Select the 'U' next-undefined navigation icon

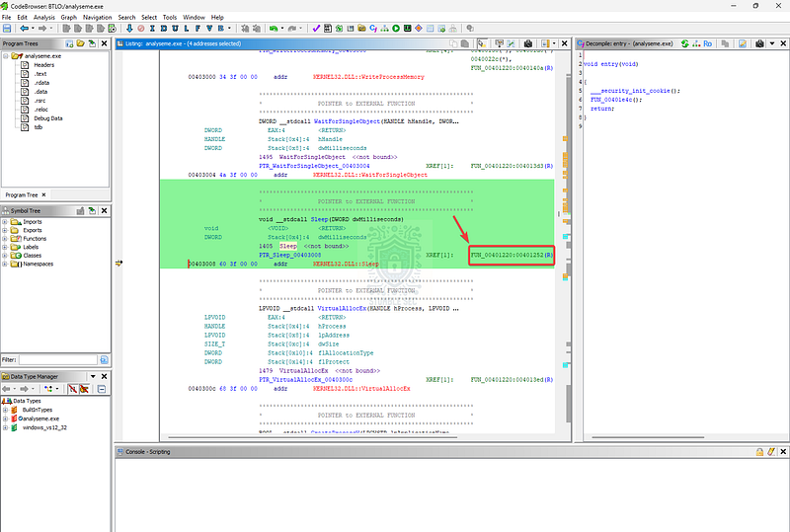(175, 29)
